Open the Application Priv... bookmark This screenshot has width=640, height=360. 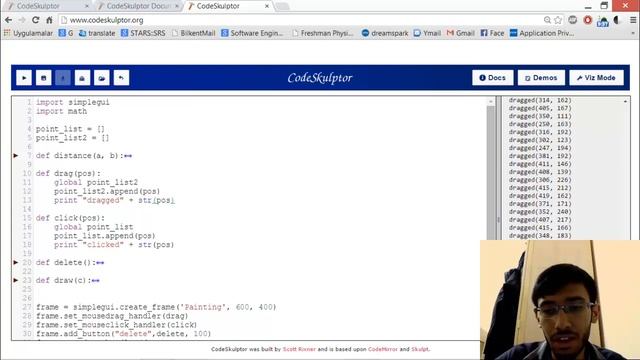point(542,33)
